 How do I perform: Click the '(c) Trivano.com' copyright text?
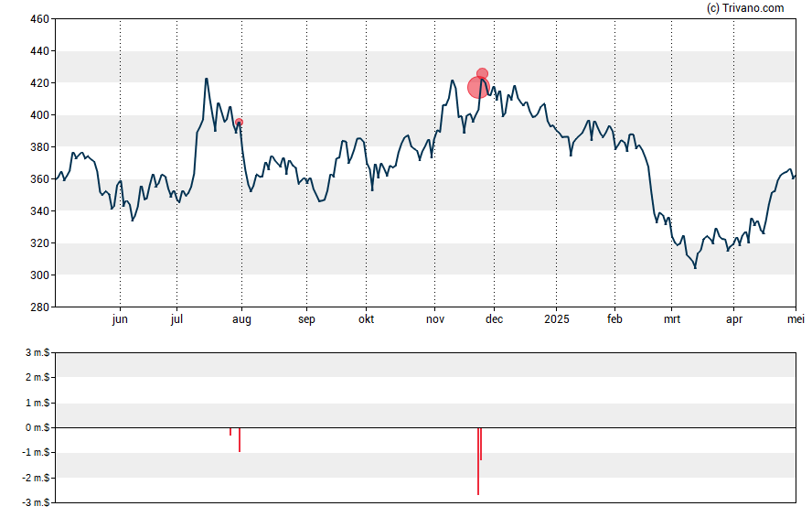click(x=745, y=7)
